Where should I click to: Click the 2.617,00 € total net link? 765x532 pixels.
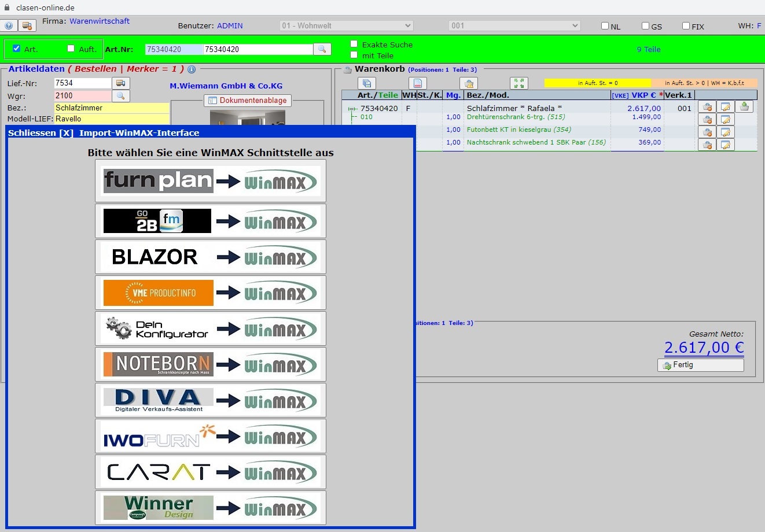tap(704, 348)
